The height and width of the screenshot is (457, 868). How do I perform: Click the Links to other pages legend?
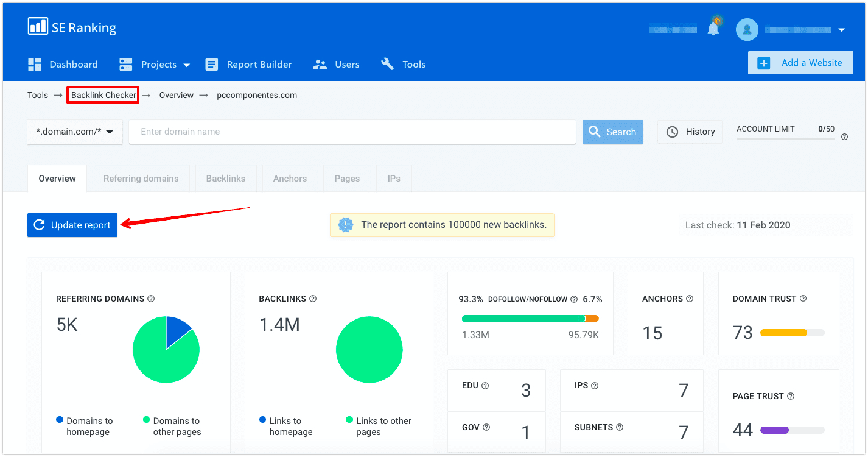[x=379, y=427]
